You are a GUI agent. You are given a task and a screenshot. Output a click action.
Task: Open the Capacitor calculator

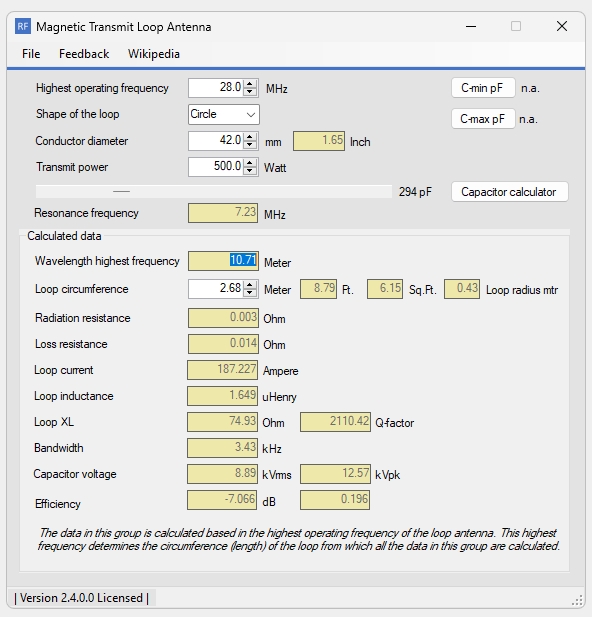coord(509,192)
